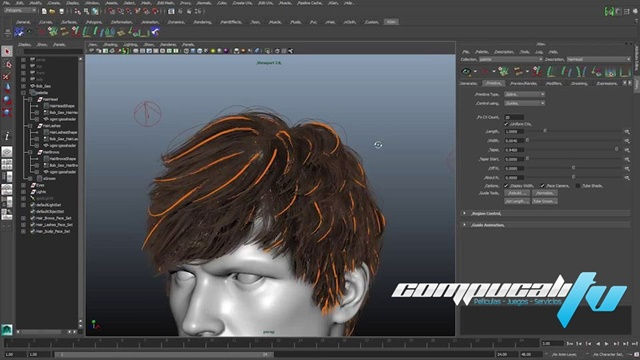Click the Save Scene icon
Viewport: 640px width, 360px height.
61,11
